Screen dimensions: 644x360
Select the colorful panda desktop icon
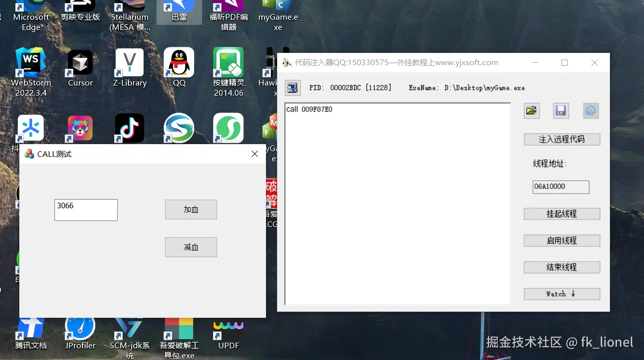(80, 128)
